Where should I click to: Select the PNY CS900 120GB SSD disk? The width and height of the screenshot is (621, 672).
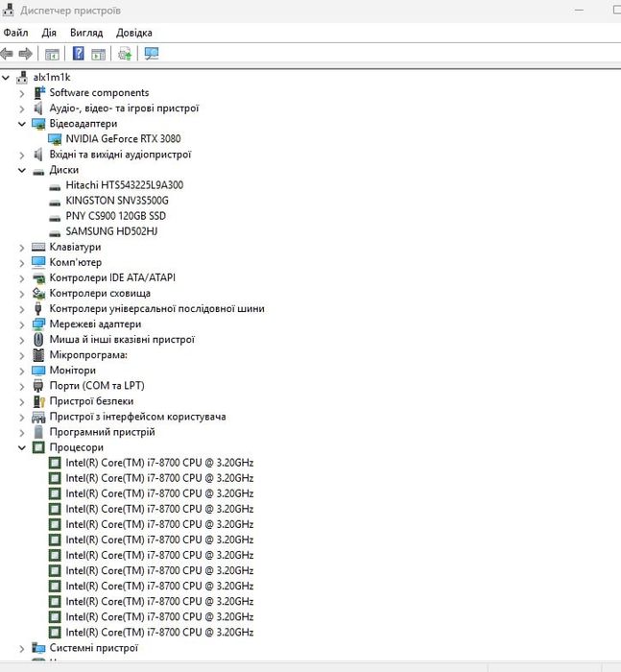[x=116, y=216]
